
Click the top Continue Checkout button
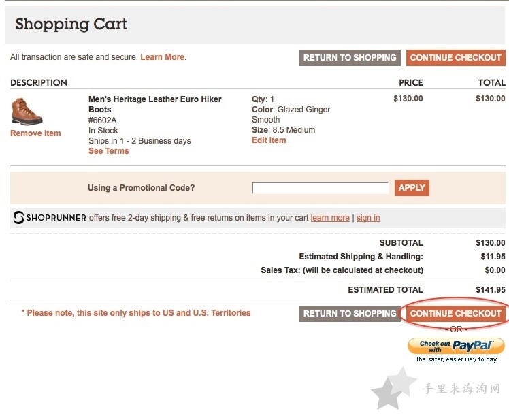[x=456, y=57]
